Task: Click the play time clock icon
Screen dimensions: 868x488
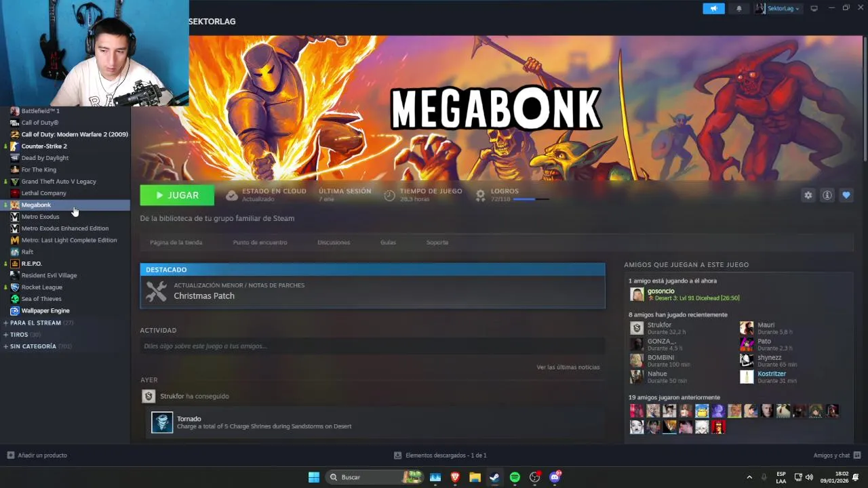Action: (389, 195)
